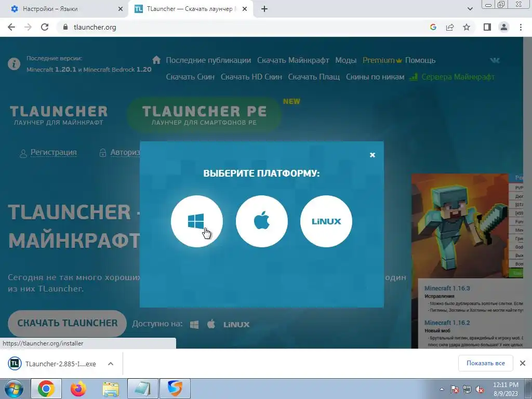The width and height of the screenshot is (532, 399).
Task: Open the Скины по никам link
Action: (375, 77)
